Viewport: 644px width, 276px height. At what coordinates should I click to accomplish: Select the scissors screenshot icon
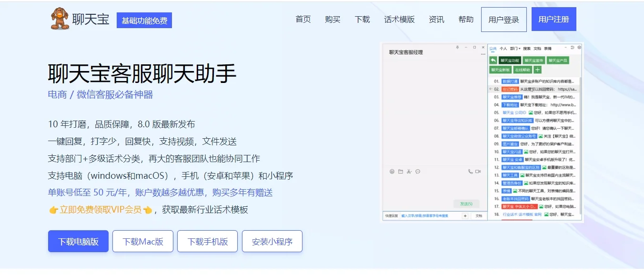point(409,172)
